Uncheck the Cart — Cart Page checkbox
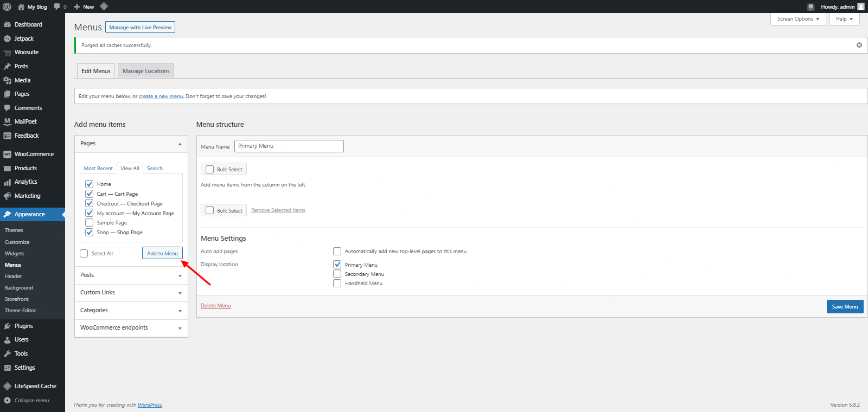The width and height of the screenshot is (868, 412). (x=90, y=194)
